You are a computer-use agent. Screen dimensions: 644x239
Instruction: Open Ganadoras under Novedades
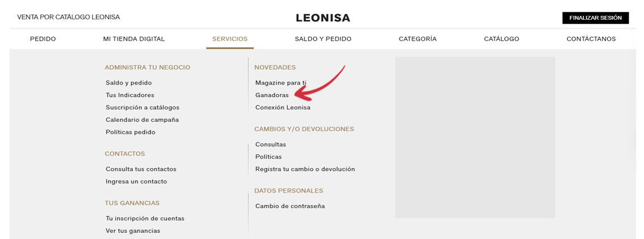pos(272,95)
